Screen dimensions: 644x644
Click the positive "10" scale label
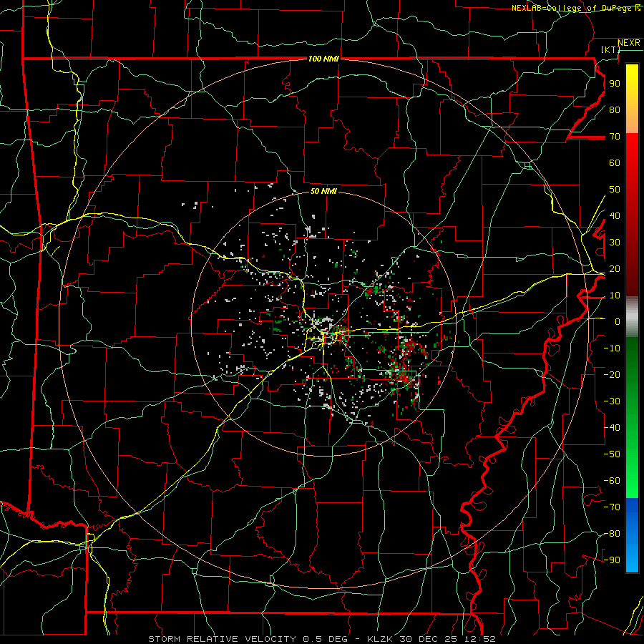pyautogui.click(x=615, y=296)
